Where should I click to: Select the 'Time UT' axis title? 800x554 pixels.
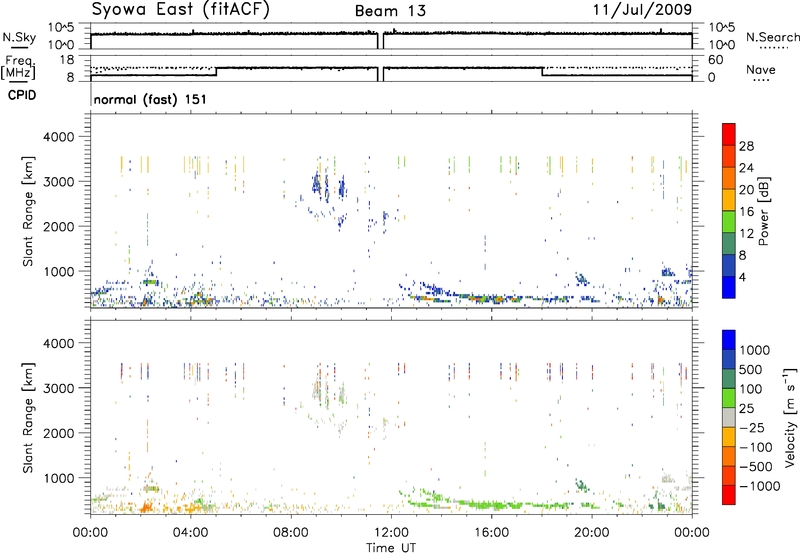coord(391,548)
